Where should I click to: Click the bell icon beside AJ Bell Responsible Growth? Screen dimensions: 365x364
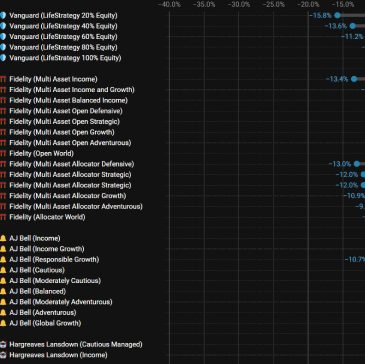click(3, 260)
